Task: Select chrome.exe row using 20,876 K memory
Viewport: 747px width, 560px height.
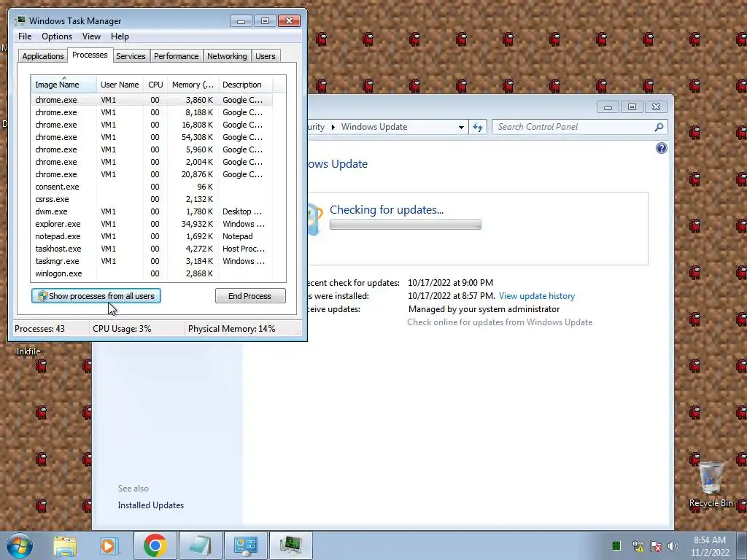Action: [x=152, y=174]
